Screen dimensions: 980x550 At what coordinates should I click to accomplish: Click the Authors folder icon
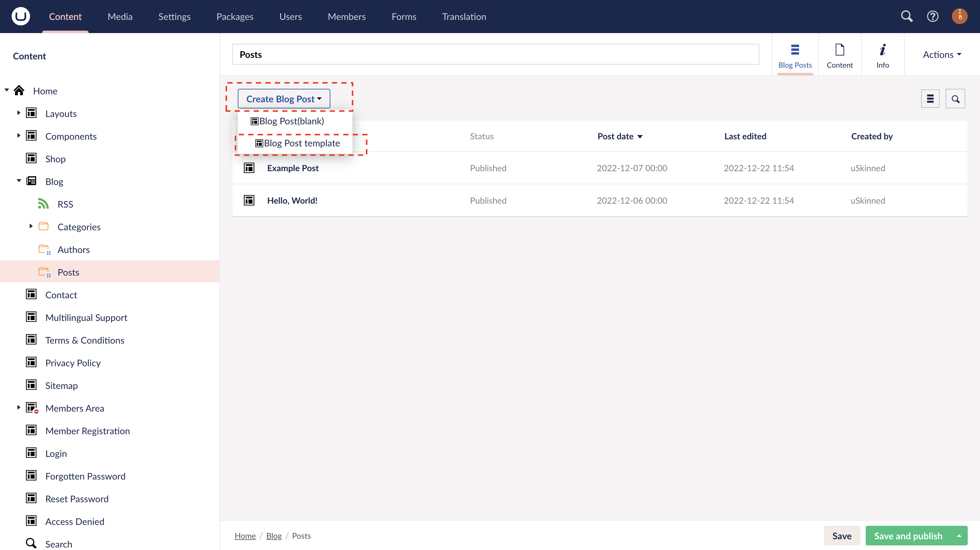(x=44, y=249)
